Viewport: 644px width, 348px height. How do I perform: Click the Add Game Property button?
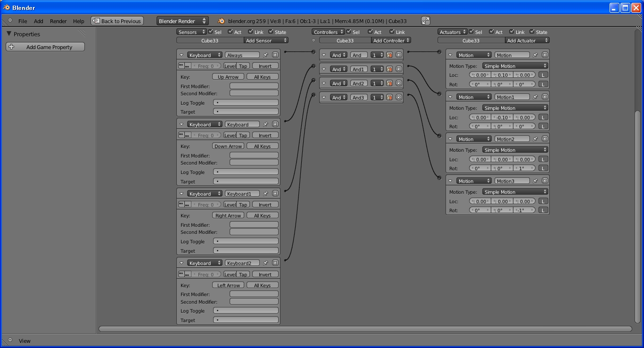click(45, 47)
